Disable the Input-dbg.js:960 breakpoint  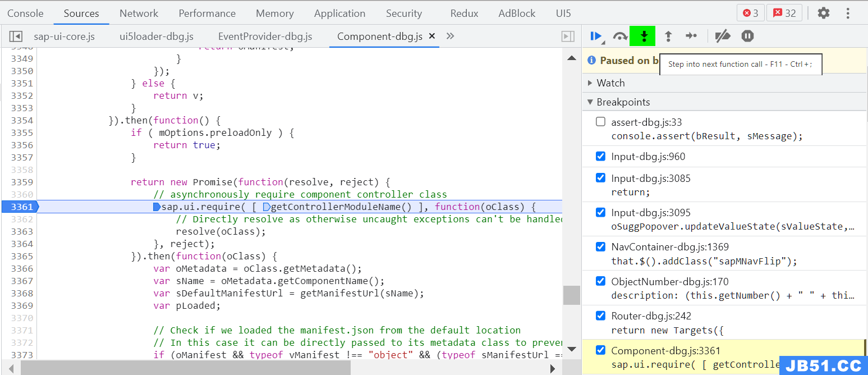point(600,156)
